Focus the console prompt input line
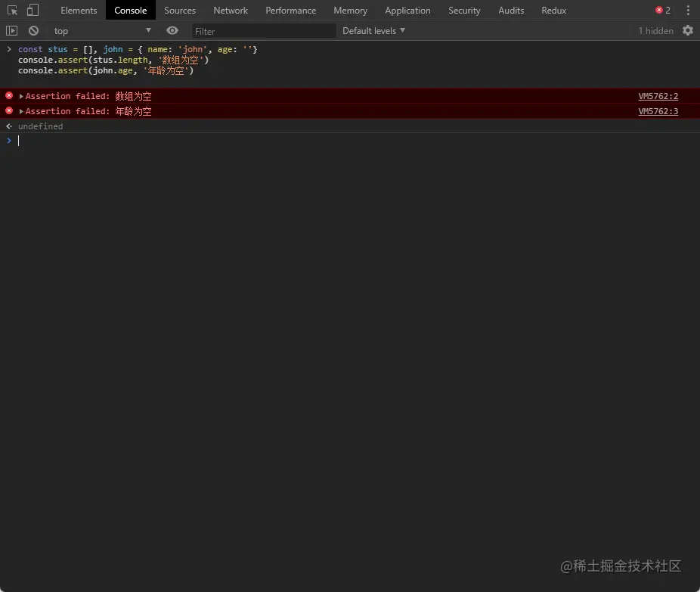Screen dimensions: 700x592 click(x=357, y=141)
